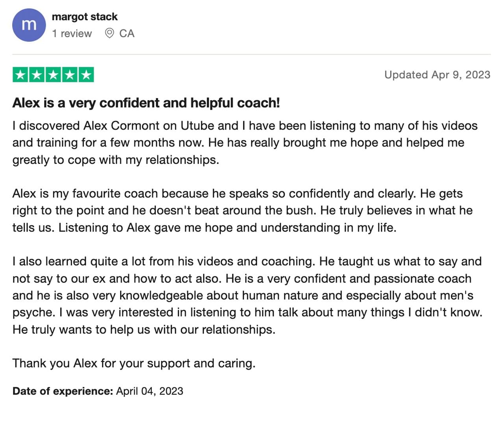Click the sentence "He truly wants to help us"
This screenshot has width=504, height=444.
pyautogui.click(x=144, y=329)
